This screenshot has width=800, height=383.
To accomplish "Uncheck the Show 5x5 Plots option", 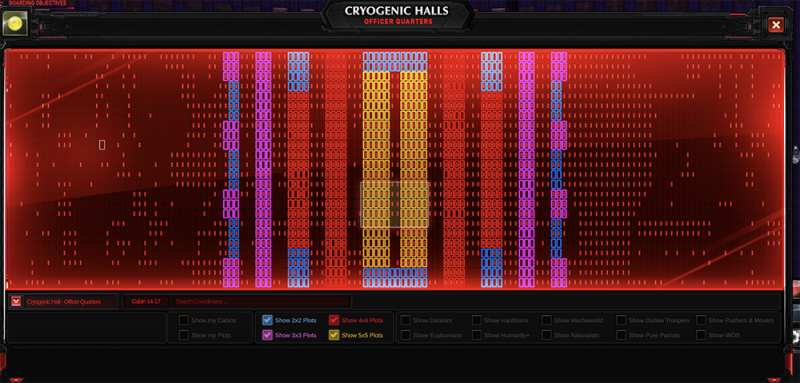I will pos(334,335).
